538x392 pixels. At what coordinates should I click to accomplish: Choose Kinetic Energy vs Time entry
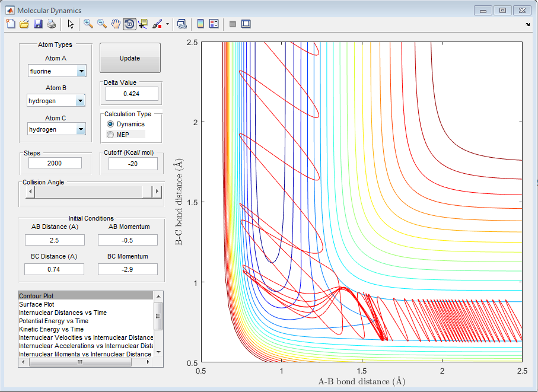point(51,329)
